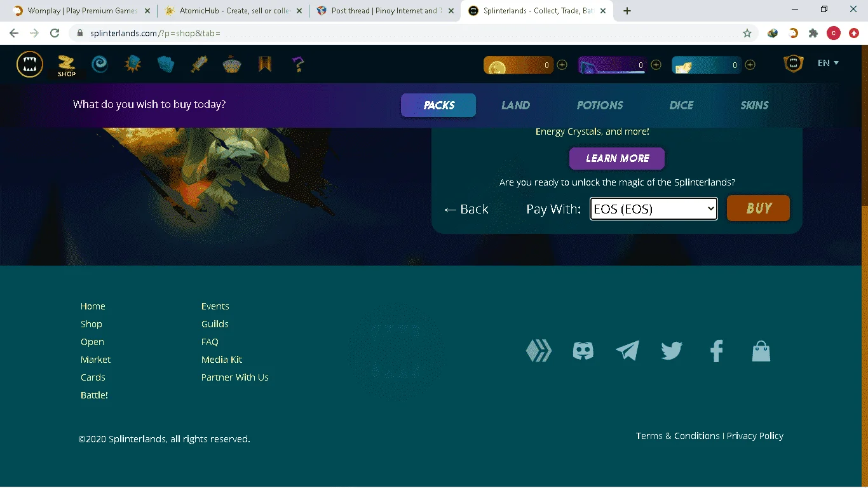Open the orange guild banner icon
The image size is (868, 488).
point(265,64)
